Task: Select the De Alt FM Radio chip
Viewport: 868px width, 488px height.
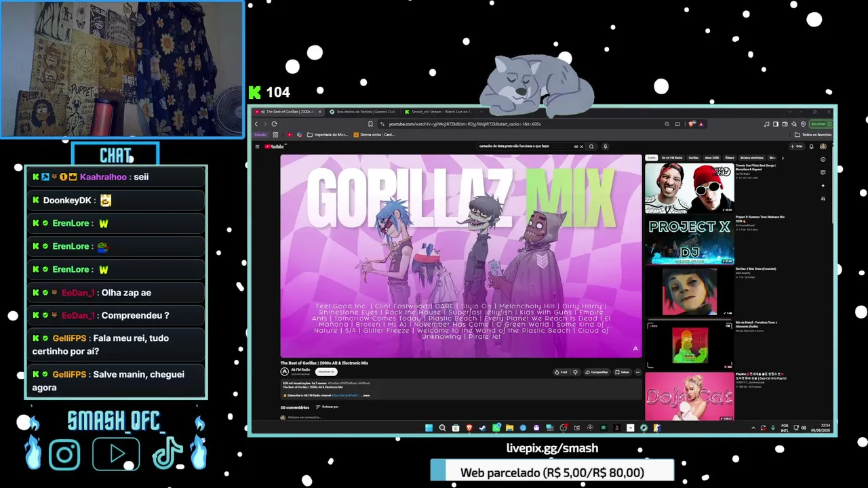Action: [672, 158]
